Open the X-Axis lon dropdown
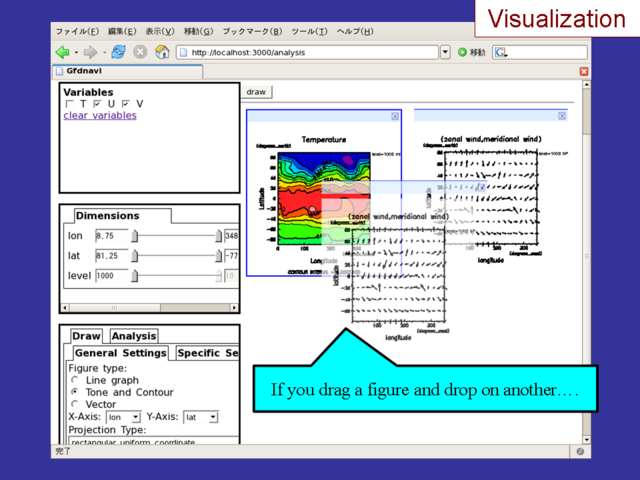This screenshot has width=640, height=480. (x=135, y=417)
